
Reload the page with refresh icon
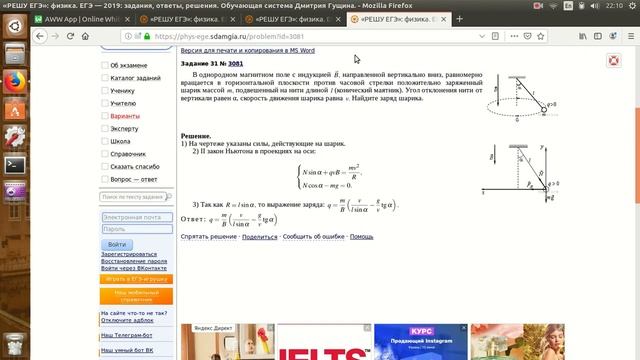pyautogui.click(x=70, y=36)
